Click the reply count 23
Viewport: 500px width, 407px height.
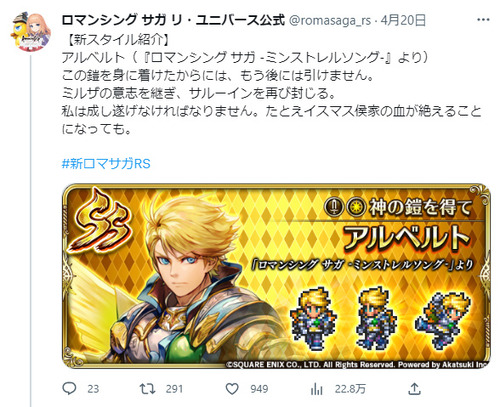93,389
